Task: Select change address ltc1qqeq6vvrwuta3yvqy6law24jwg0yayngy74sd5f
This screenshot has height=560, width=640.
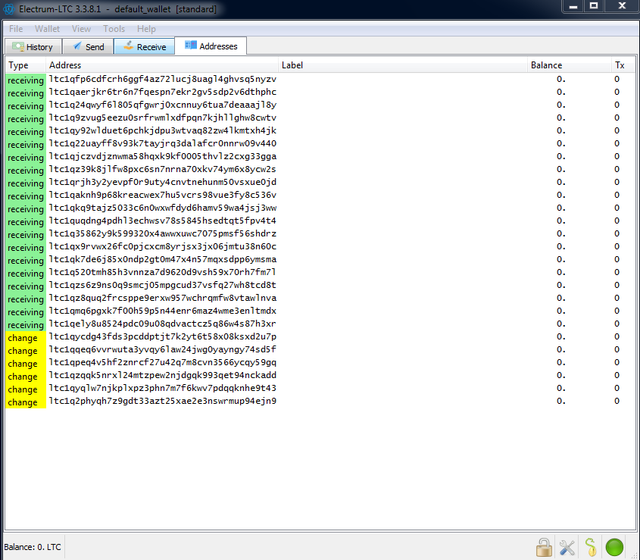Action: click(x=162, y=350)
